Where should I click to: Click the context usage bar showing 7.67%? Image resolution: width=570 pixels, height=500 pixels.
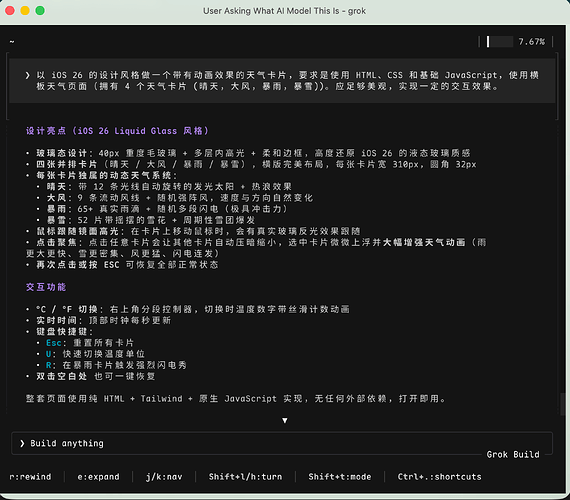(500, 41)
